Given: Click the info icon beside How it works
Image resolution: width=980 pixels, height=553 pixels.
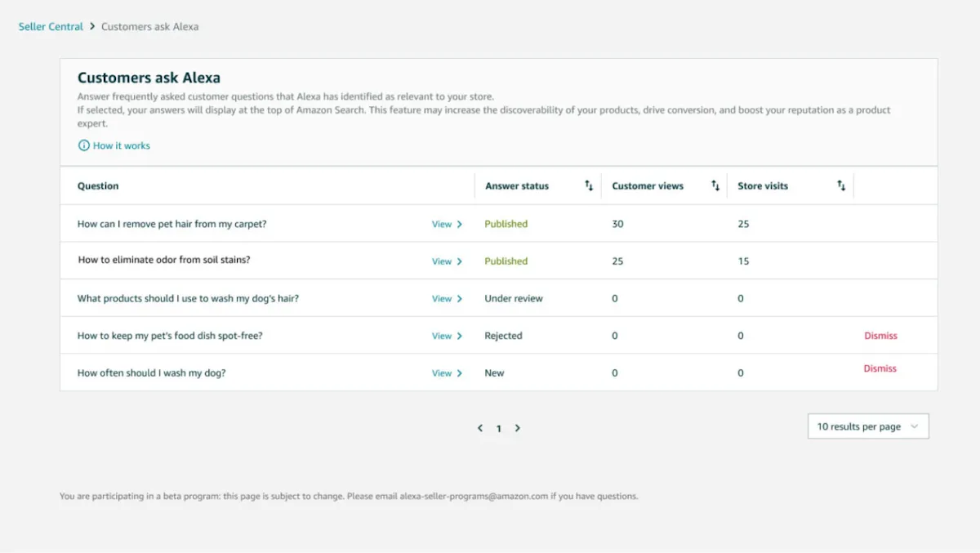Looking at the screenshot, I should [83, 145].
